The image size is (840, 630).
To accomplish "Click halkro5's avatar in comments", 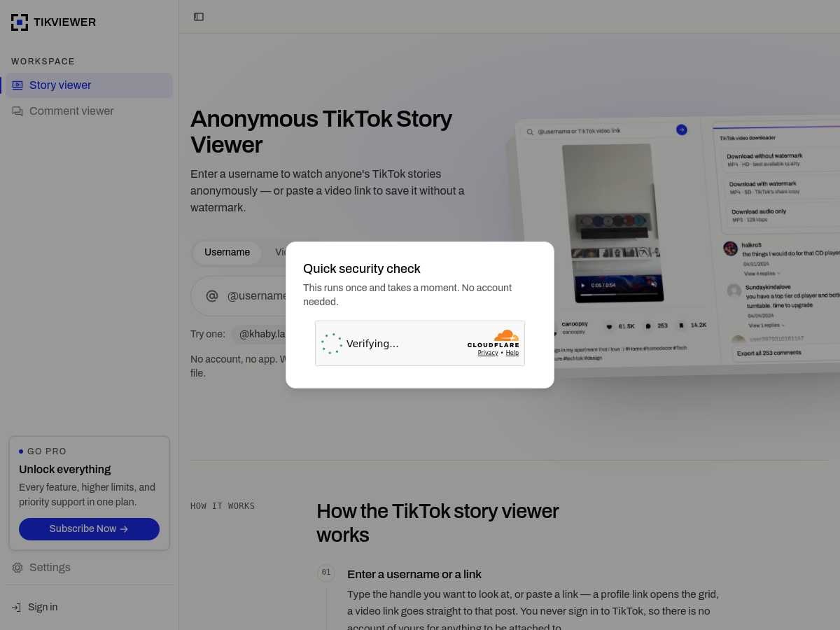I will [730, 248].
